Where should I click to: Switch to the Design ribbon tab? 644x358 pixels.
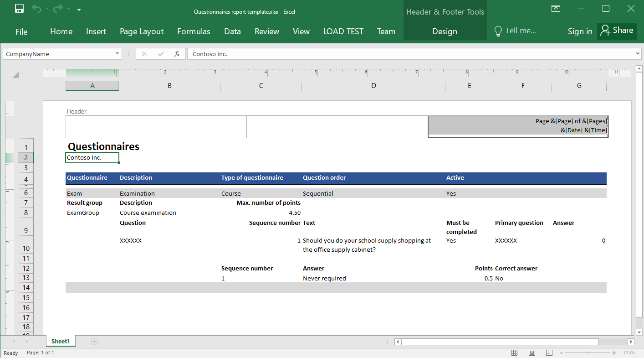coord(445,31)
